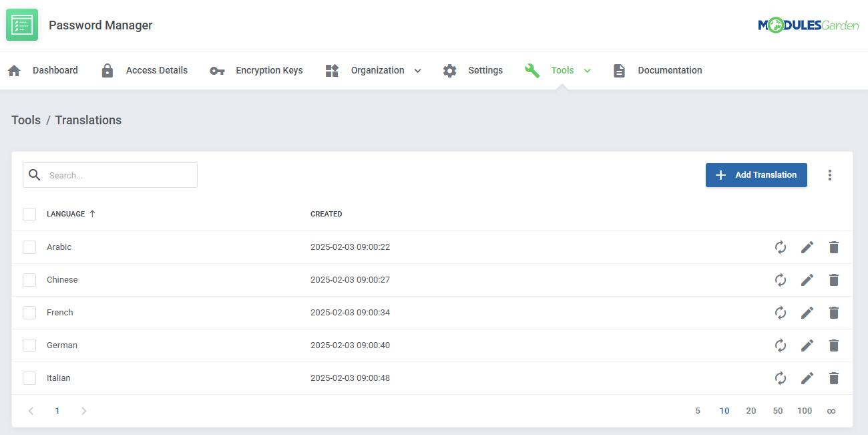The image size is (868, 435).
Task: Refresh the French translation
Action: coord(781,313)
